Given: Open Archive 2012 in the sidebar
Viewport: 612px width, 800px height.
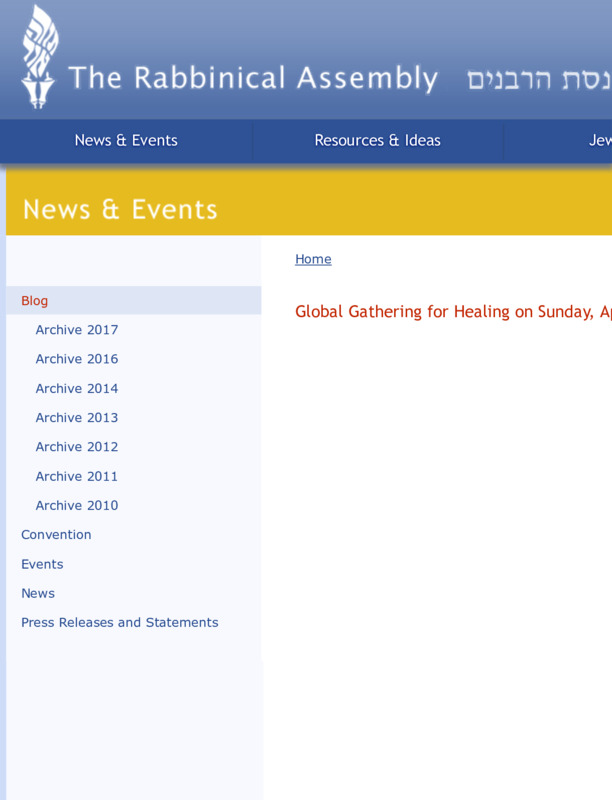Looking at the screenshot, I should click(77, 447).
